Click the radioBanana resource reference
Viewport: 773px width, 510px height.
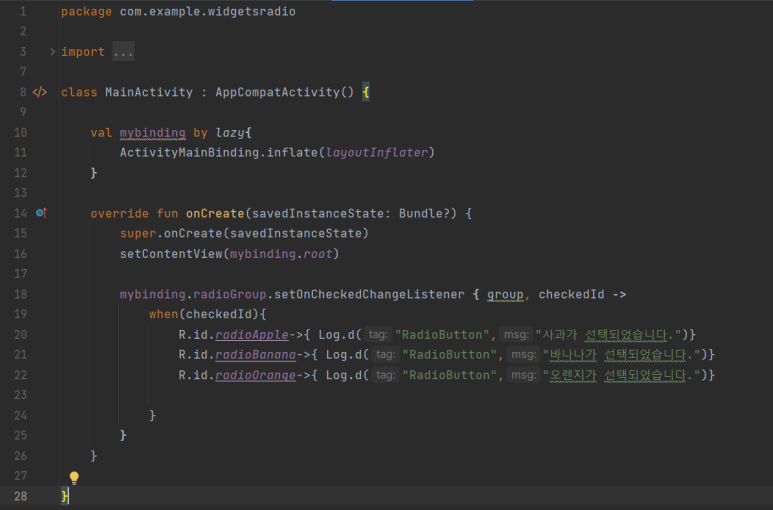point(255,355)
